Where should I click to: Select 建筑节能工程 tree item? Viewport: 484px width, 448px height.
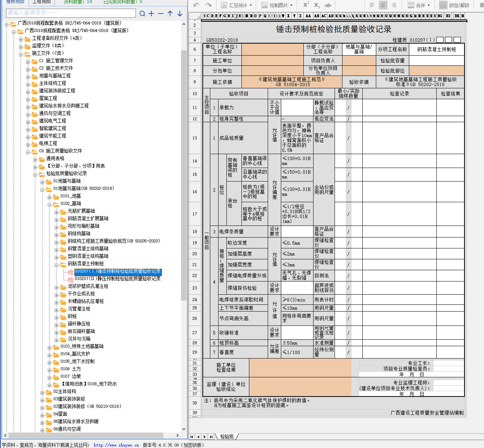pyautogui.click(x=53, y=136)
